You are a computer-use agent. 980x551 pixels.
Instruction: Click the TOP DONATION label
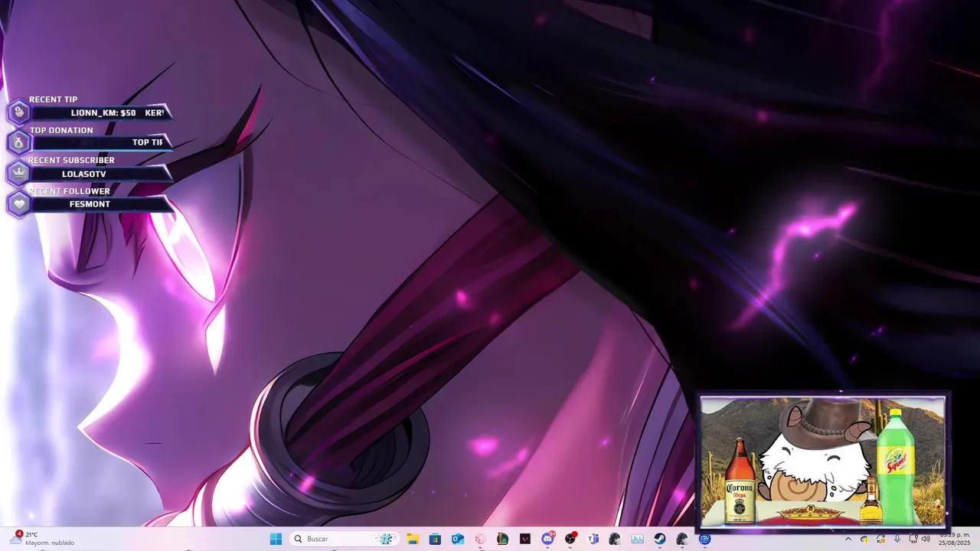61,130
